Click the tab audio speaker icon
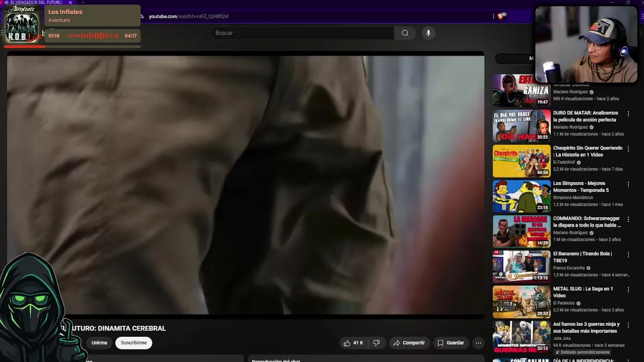This screenshot has width=644, height=362. pos(7,3)
